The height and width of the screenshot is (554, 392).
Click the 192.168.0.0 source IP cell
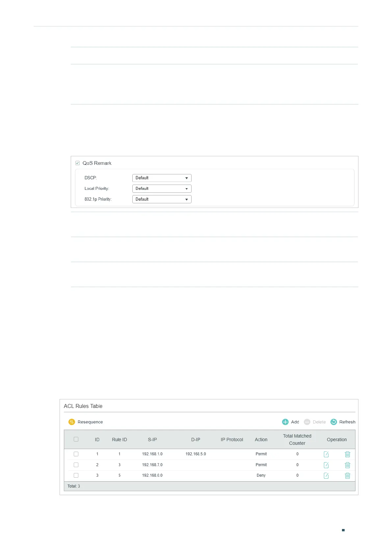(x=152, y=475)
